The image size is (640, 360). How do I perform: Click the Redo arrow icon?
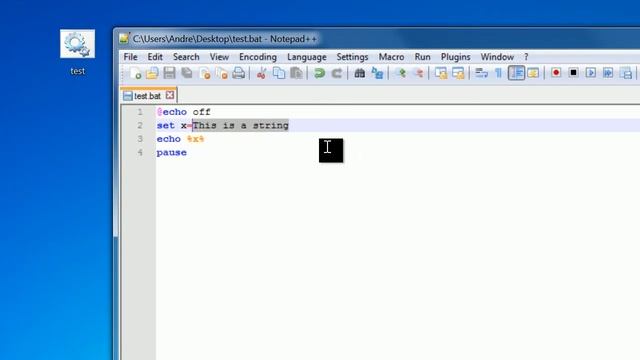pos(337,73)
